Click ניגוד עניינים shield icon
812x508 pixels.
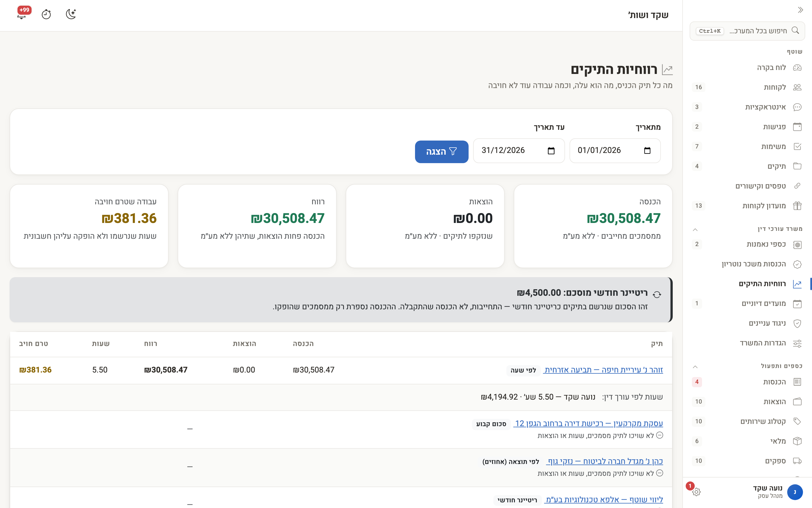[x=797, y=323]
